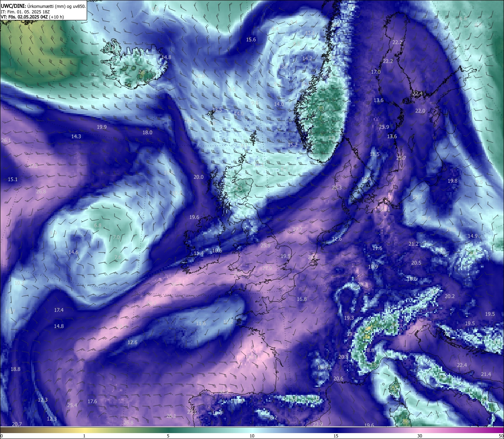504x439 pixels.
Task: Click the map value '17.6'
Action: click(x=92, y=401)
